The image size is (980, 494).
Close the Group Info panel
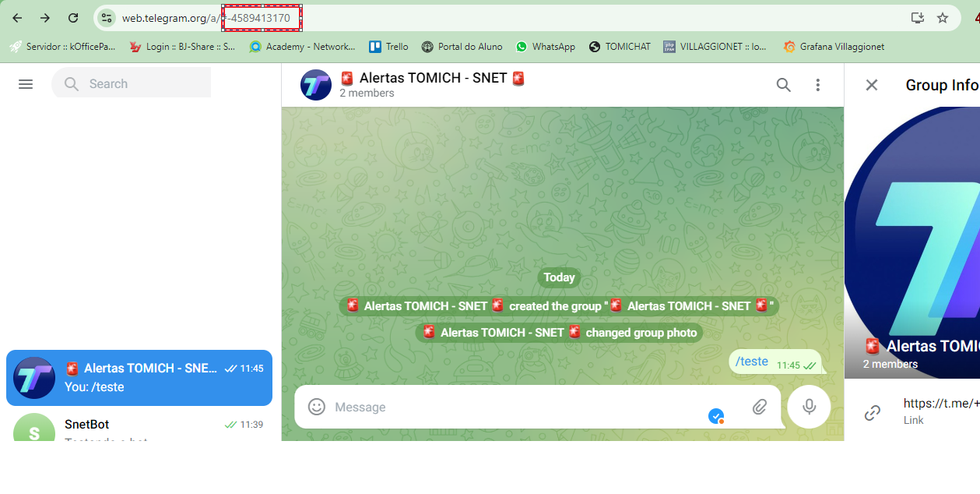coord(872,85)
